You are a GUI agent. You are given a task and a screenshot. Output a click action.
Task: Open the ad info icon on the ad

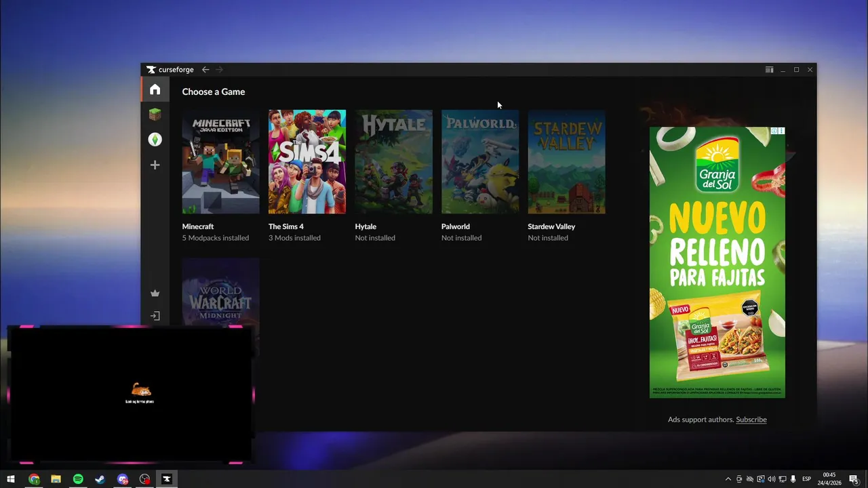(774, 131)
